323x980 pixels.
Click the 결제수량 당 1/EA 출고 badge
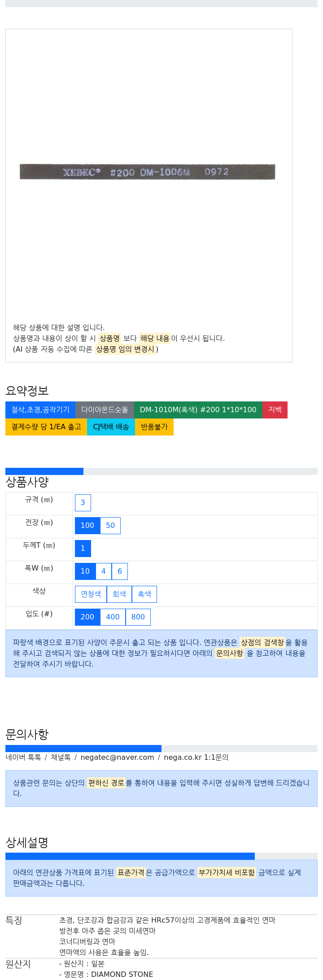pos(46,427)
